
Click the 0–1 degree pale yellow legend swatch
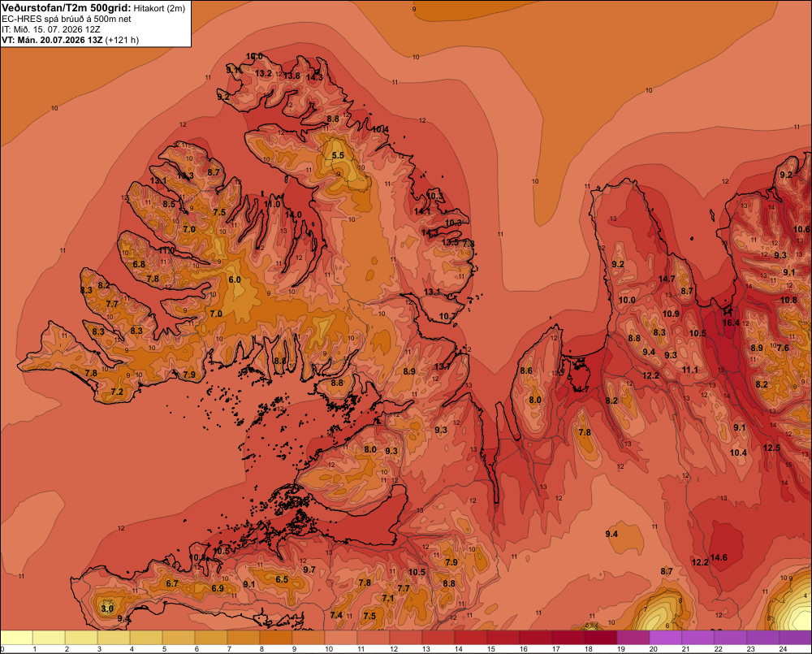(x=17, y=638)
